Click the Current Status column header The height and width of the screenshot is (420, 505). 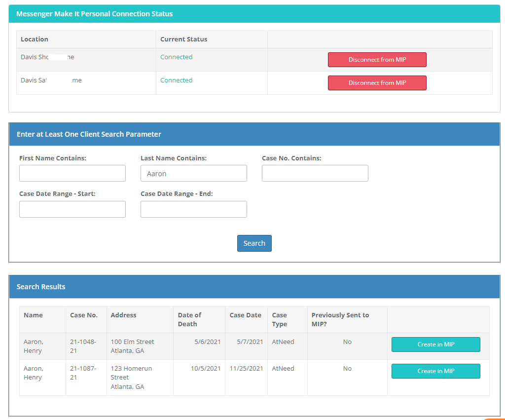click(183, 39)
